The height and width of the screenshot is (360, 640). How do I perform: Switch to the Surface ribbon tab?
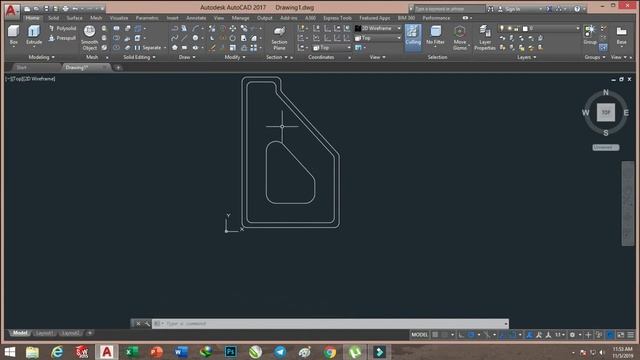coord(74,18)
